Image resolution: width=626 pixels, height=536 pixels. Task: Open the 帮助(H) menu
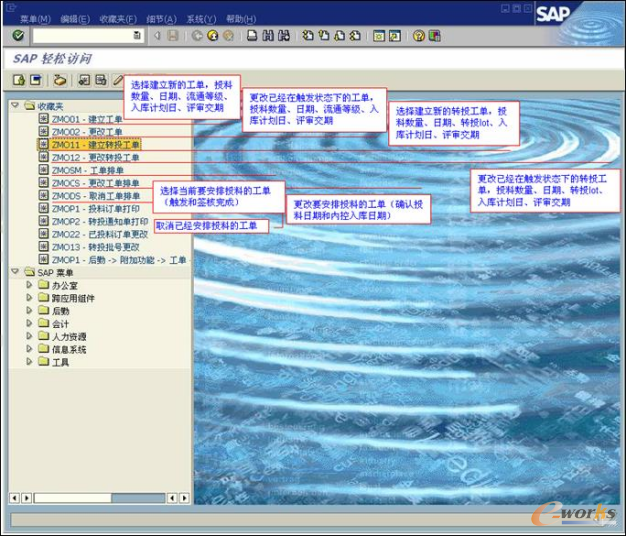click(x=241, y=19)
